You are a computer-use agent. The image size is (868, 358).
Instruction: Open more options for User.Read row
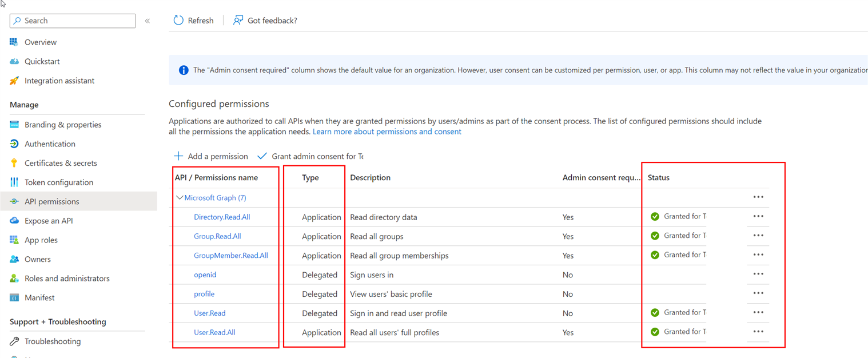pyautogui.click(x=758, y=312)
